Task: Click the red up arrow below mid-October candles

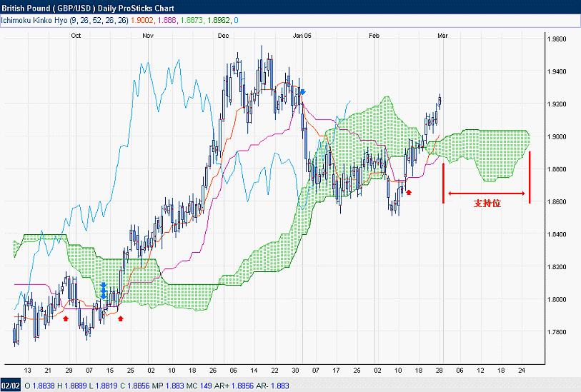Action: [120, 318]
